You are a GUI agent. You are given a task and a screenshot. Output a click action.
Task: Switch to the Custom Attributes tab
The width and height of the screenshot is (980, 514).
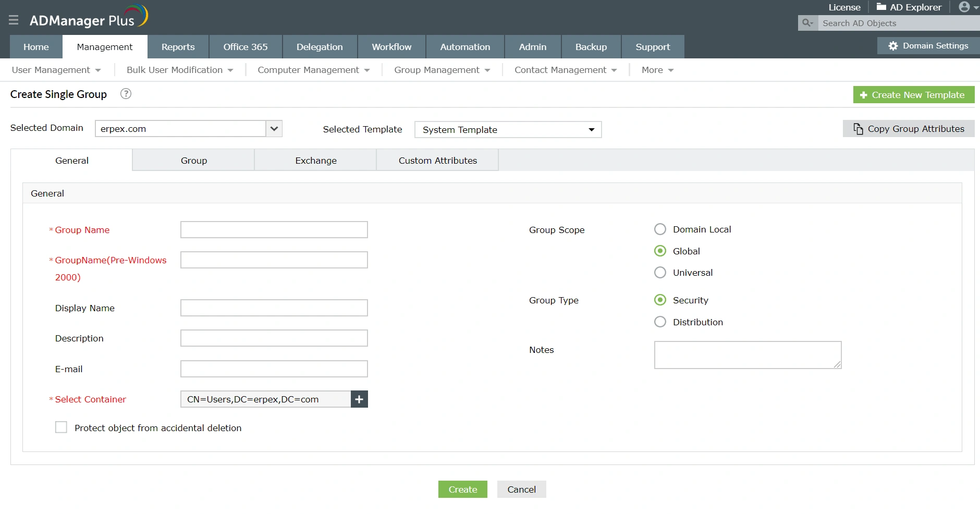[438, 161]
